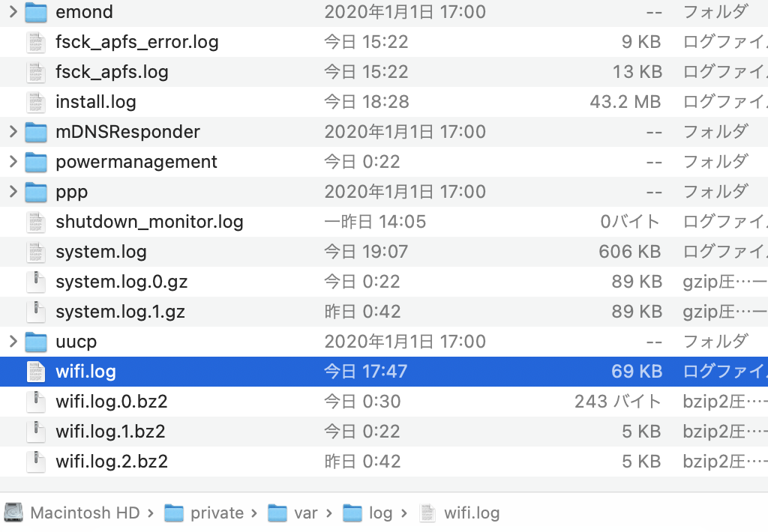Select the fsck_apfs.log file
The height and width of the screenshot is (532, 768).
tap(112, 72)
